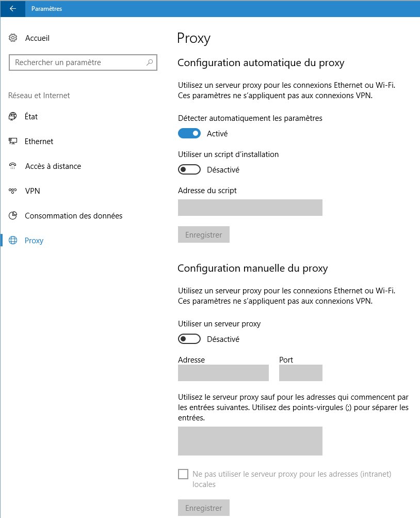Click the VPN icon in sidebar
The image size is (420, 518).
pos(13,191)
